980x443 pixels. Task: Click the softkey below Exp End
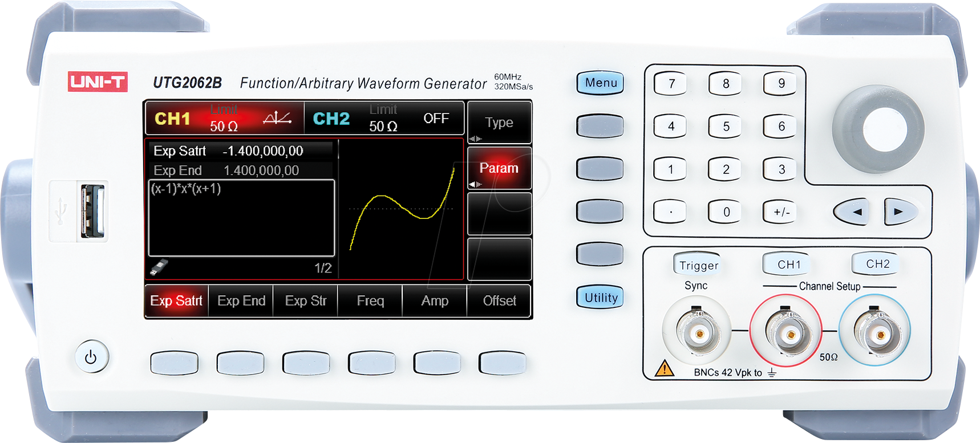click(x=240, y=363)
